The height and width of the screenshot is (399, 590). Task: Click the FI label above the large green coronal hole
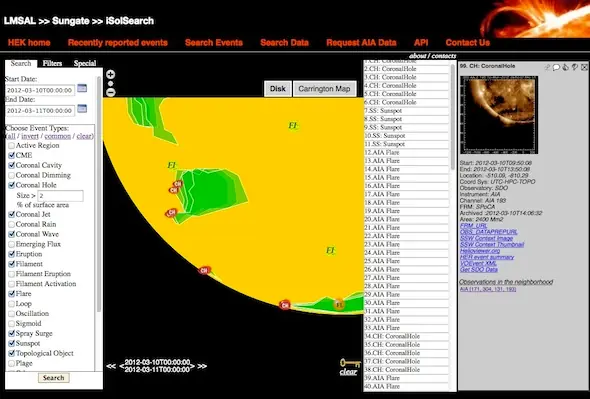(172, 165)
